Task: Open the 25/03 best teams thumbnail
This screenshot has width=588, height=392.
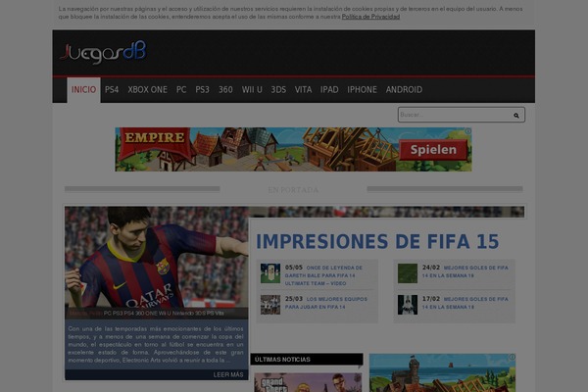Action: pos(269,304)
